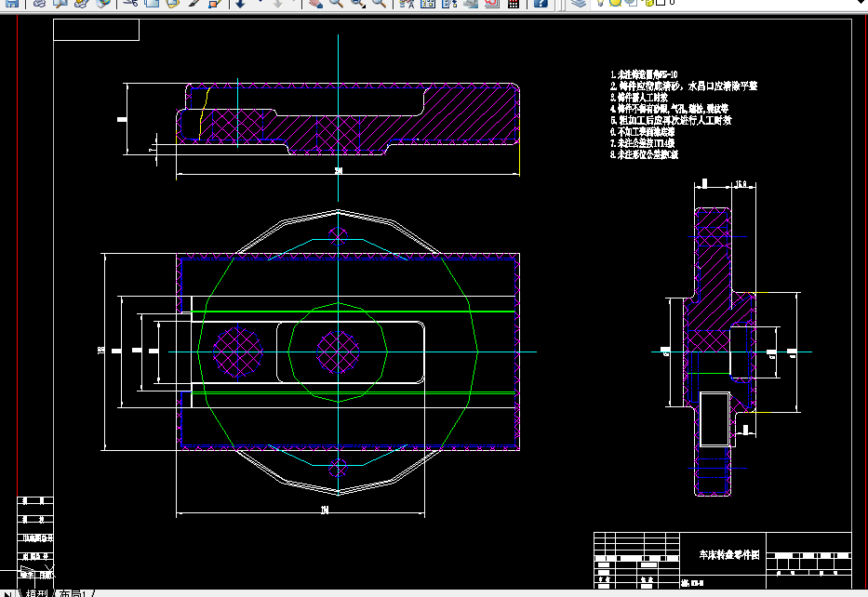Viewport: 868px width, 597px height.
Task: Open the layer list dropdown arrow
Action: coord(861,3)
